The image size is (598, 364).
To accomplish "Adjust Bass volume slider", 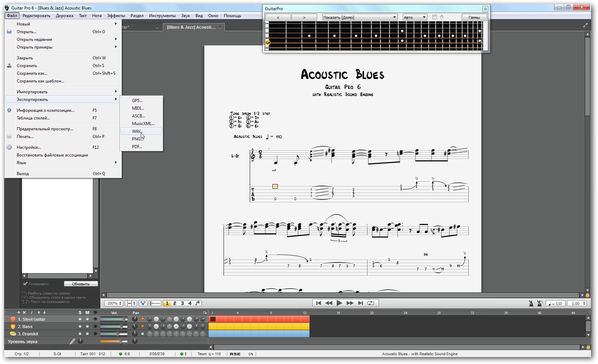I will click(x=114, y=326).
